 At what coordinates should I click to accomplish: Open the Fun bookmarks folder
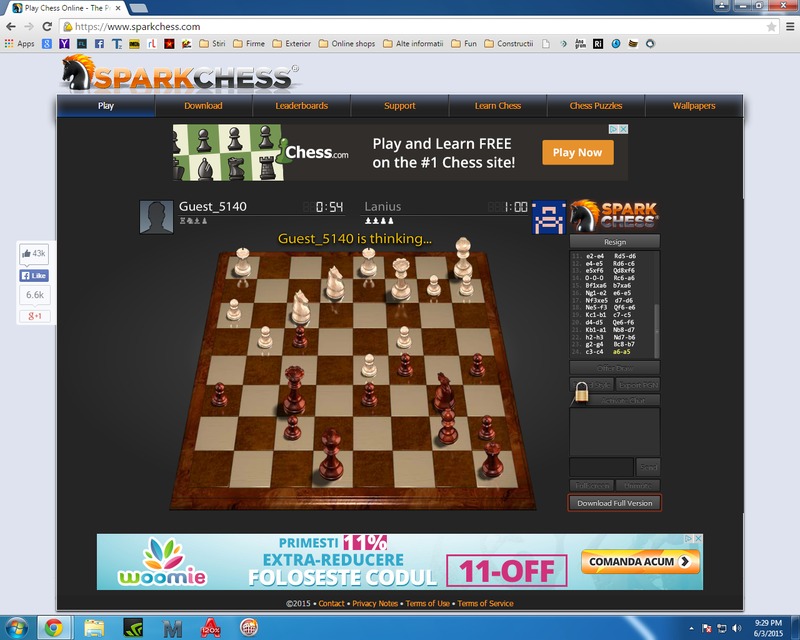point(464,44)
